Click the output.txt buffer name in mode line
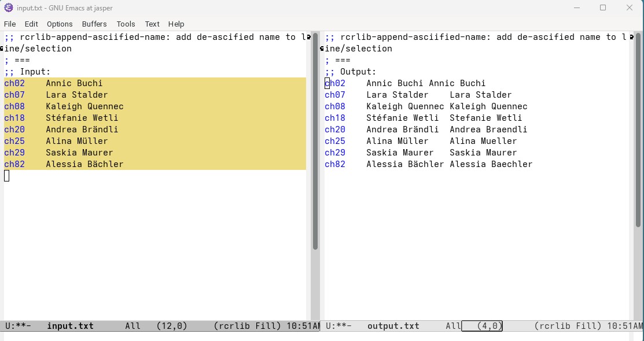Viewport: 644px width, 341px height. point(393,326)
